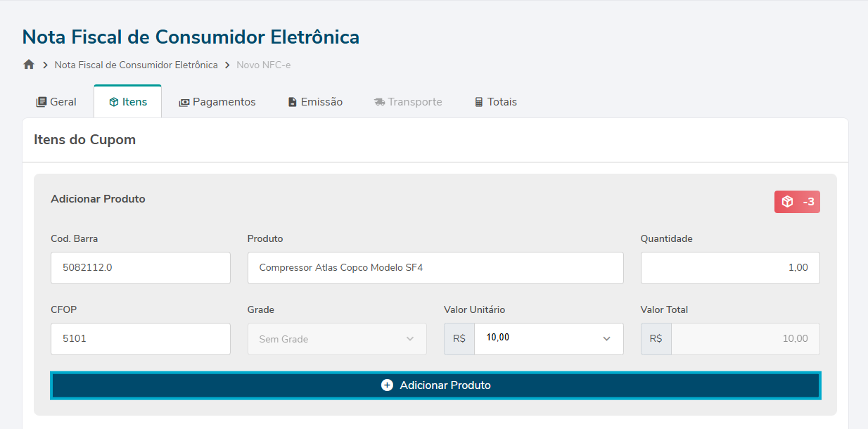
Task: Click the Itens tab box icon
Action: click(x=114, y=102)
